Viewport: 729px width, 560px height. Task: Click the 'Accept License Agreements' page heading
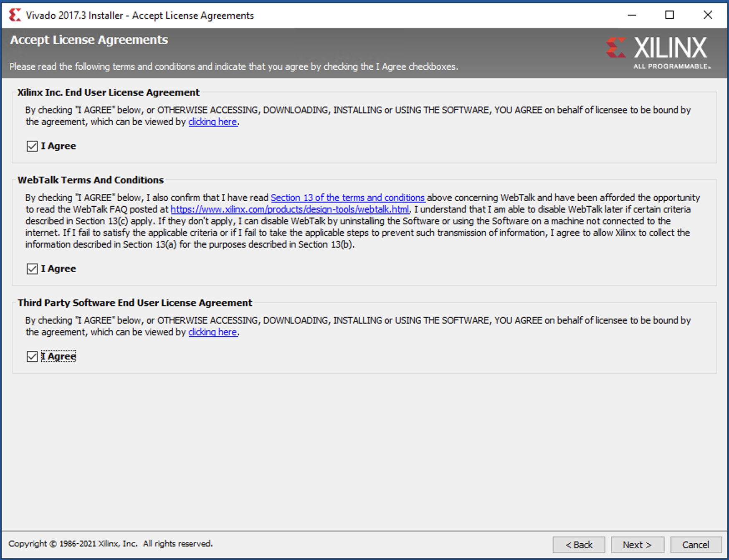[89, 40]
